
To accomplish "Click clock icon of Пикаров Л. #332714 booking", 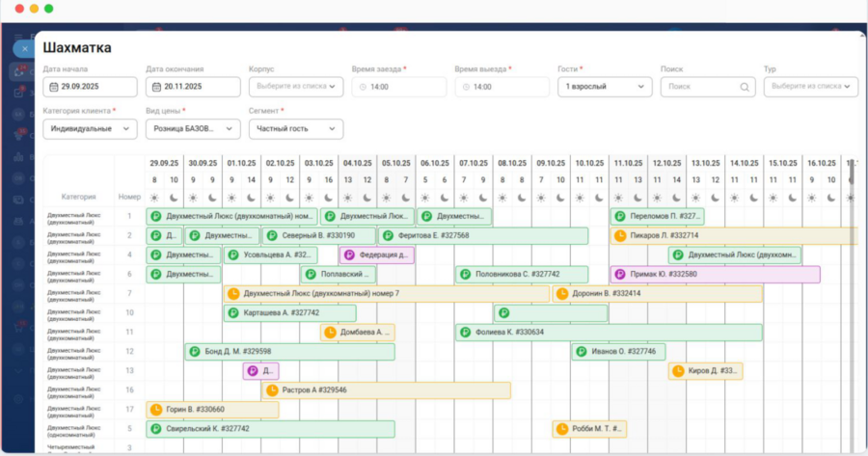I will [620, 236].
